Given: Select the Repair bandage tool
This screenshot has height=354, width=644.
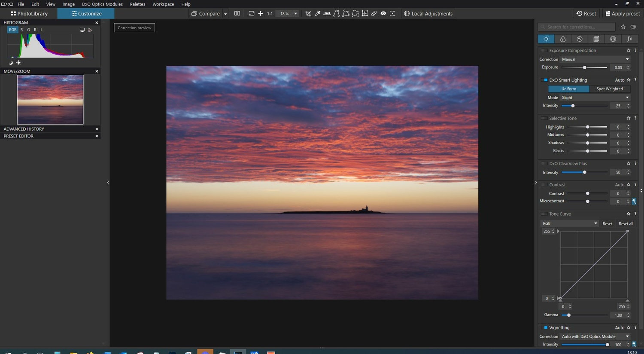Looking at the screenshot, I should [374, 14].
